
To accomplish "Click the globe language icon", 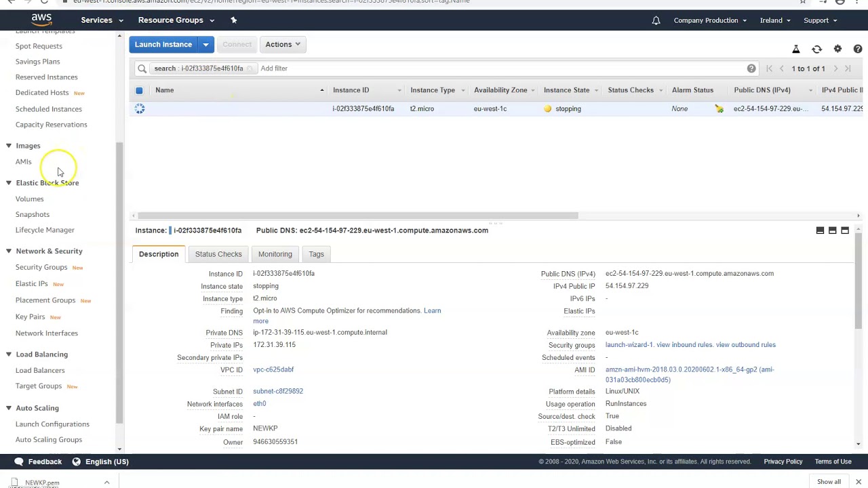I will [77, 462].
